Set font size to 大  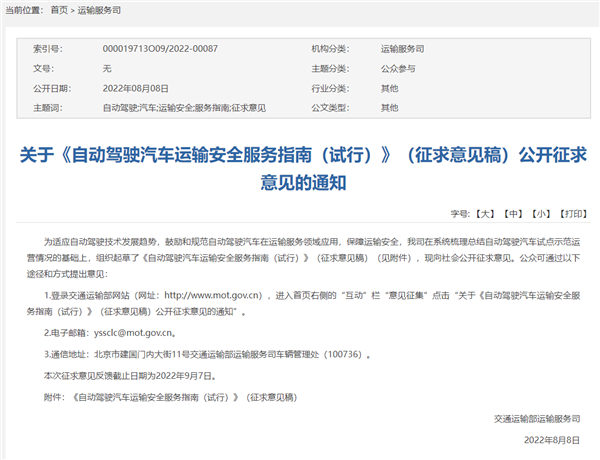485,214
